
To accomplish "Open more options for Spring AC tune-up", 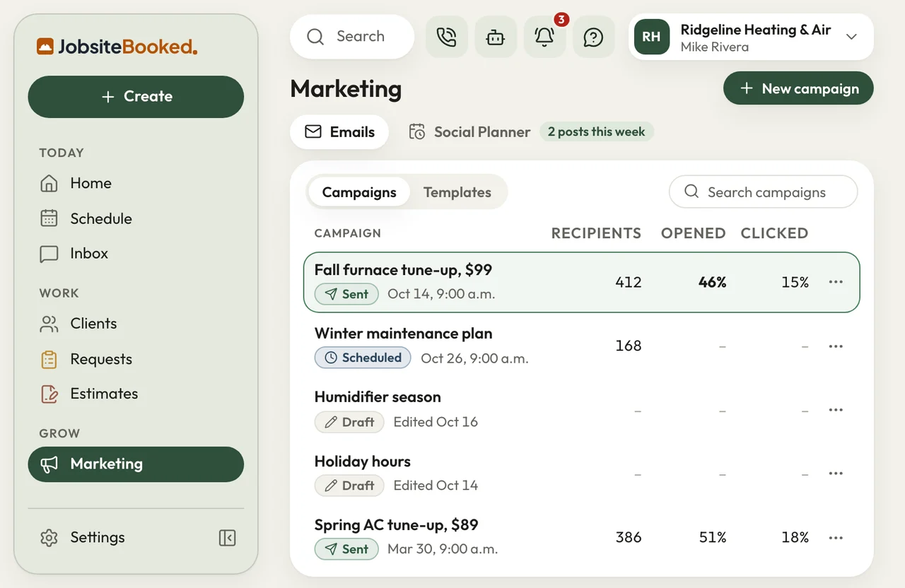I will [x=836, y=538].
